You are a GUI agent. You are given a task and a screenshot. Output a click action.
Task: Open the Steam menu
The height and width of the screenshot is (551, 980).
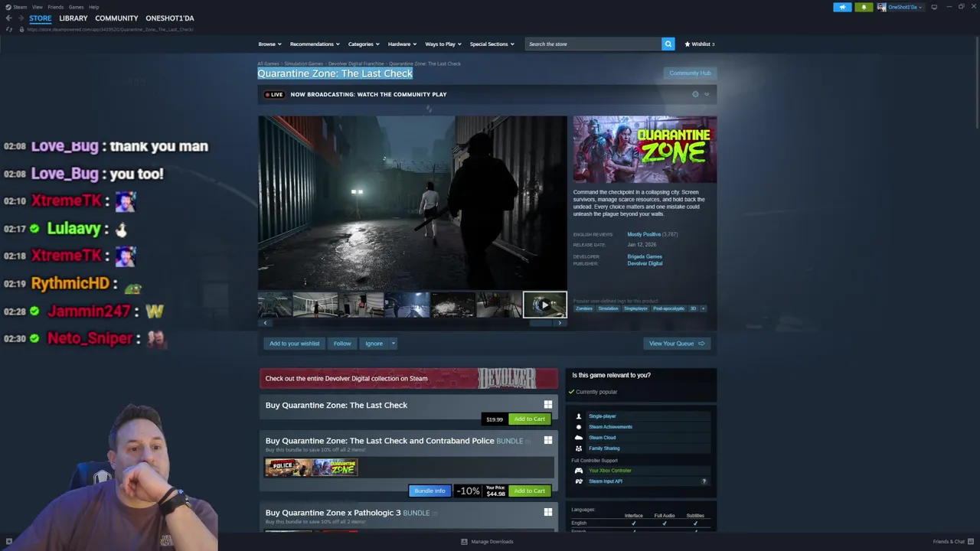(20, 7)
